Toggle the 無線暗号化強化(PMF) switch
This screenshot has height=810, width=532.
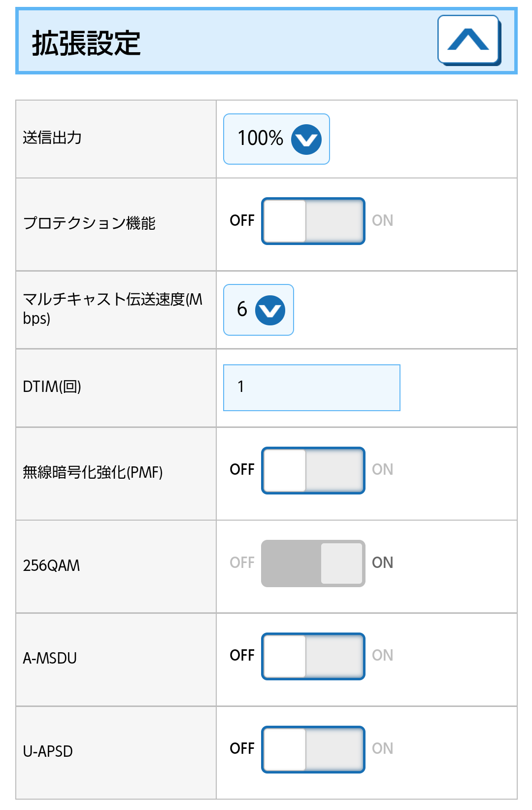tap(313, 470)
